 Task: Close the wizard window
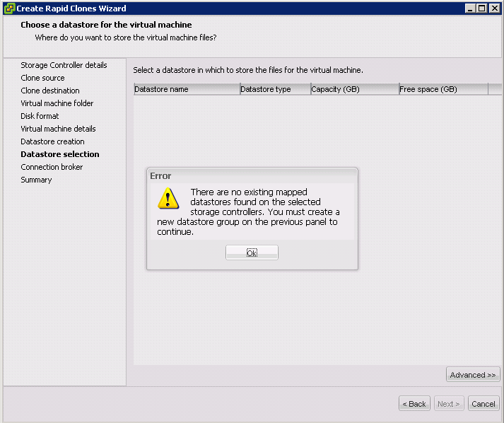point(494,8)
